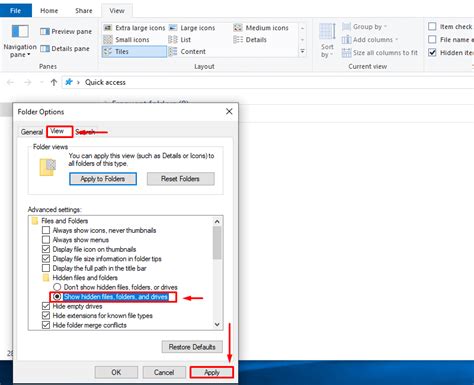
Task: Close the Folder Options dialog
Action: pos(229,111)
